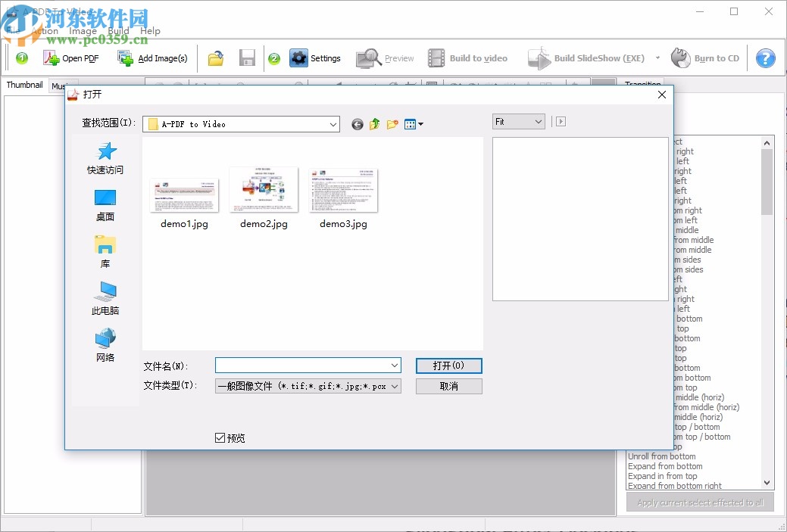Select the Build to video icon
This screenshot has height=532, width=787.
click(x=436, y=58)
